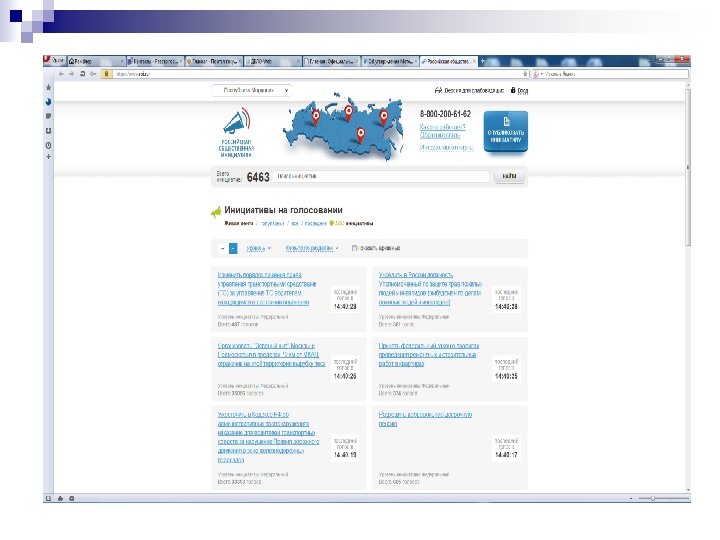Add a panel with the sidebar plus
The image size is (720, 540).
48,157
